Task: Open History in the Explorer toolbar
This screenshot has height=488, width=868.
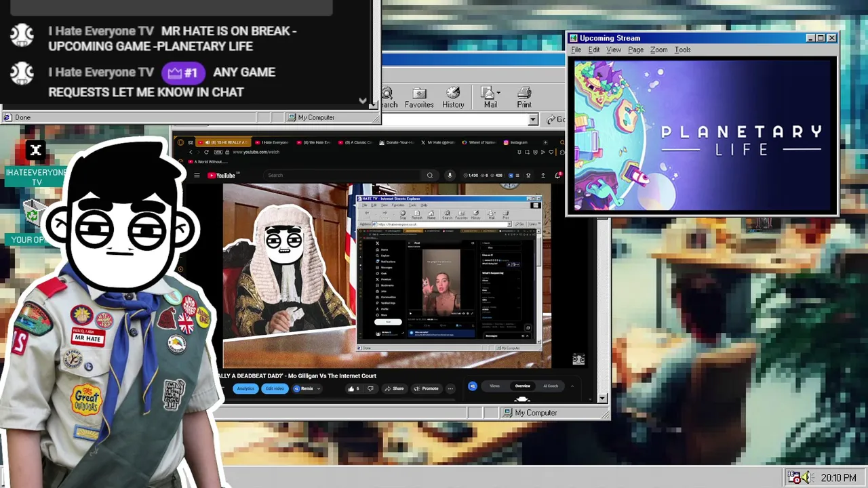Action: click(x=453, y=98)
